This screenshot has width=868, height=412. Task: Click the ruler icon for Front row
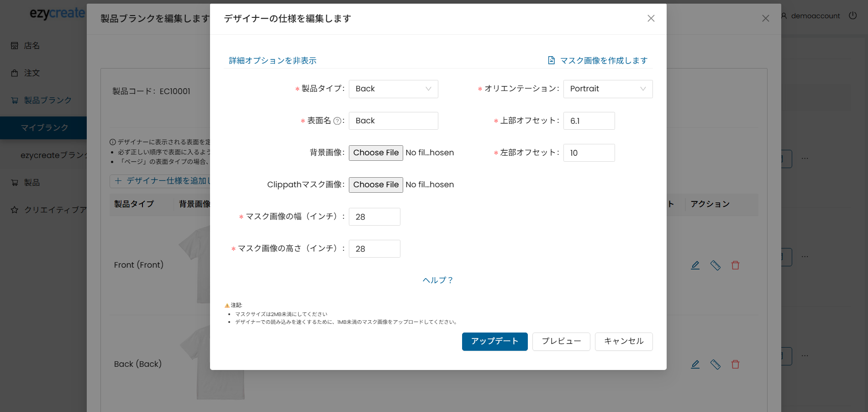(715, 265)
